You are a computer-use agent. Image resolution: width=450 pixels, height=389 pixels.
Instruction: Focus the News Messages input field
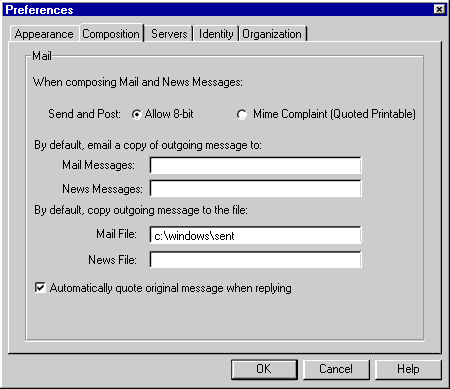(256, 189)
